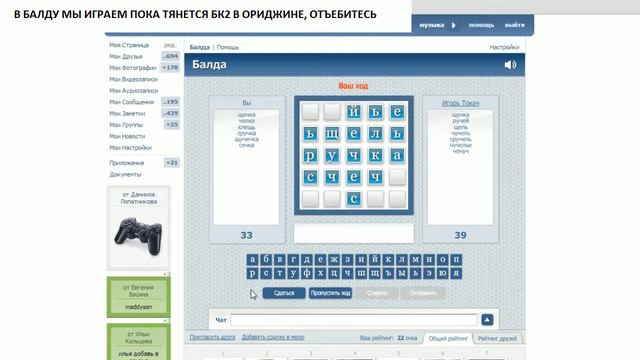Click the +178 photos counter badge

coord(170,68)
